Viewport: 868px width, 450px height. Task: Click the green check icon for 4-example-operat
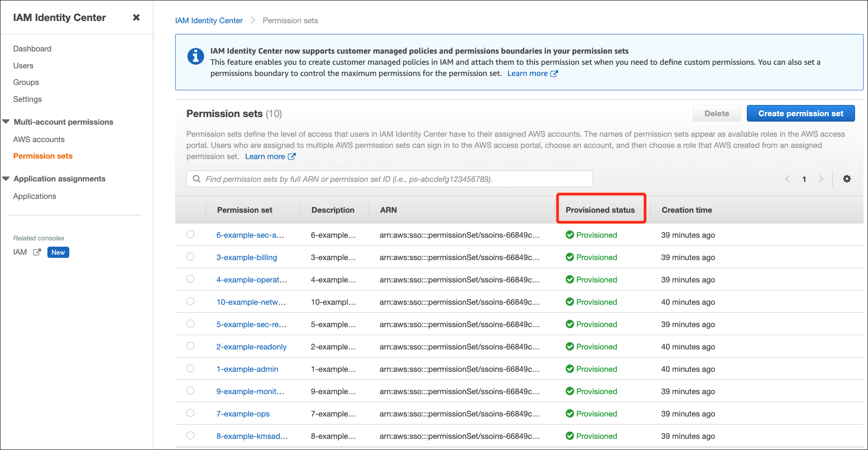tap(569, 279)
